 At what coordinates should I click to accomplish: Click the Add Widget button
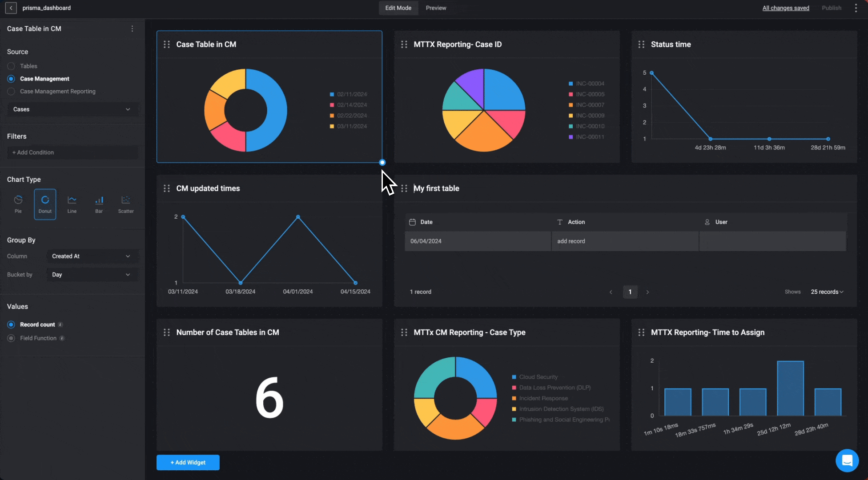[188, 462]
